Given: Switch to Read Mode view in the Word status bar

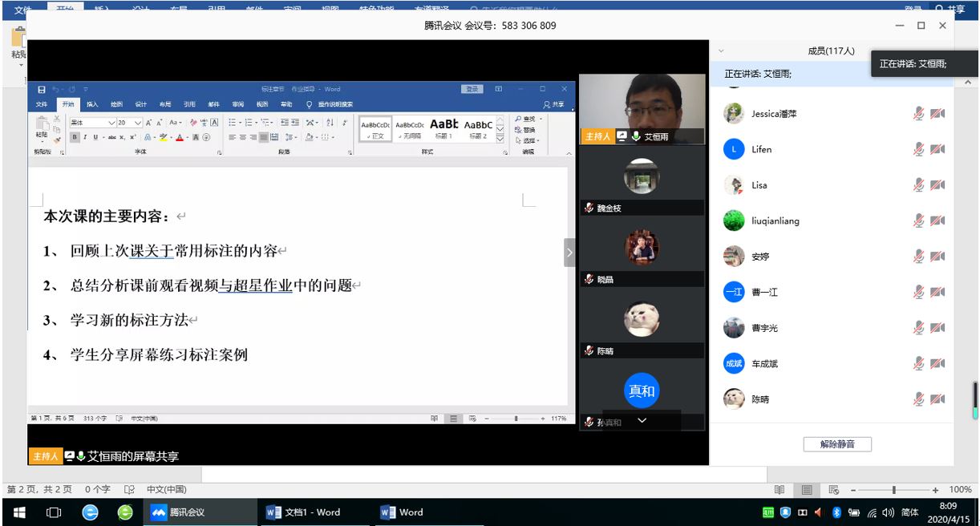Looking at the screenshot, I should (780, 489).
